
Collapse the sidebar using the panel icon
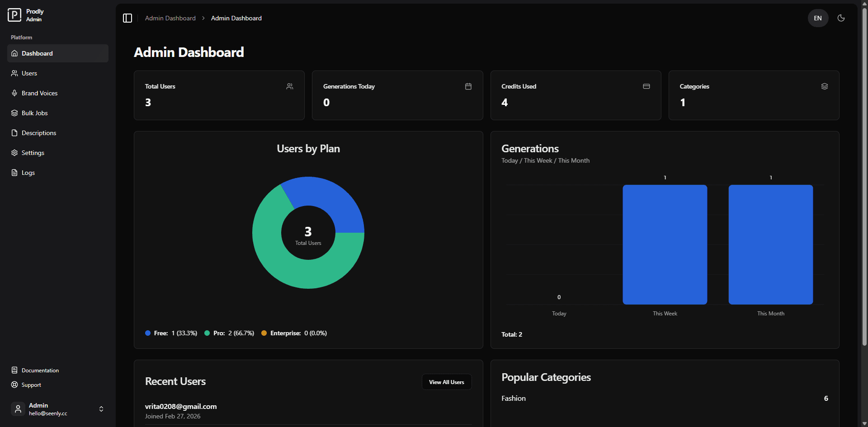[x=127, y=18]
